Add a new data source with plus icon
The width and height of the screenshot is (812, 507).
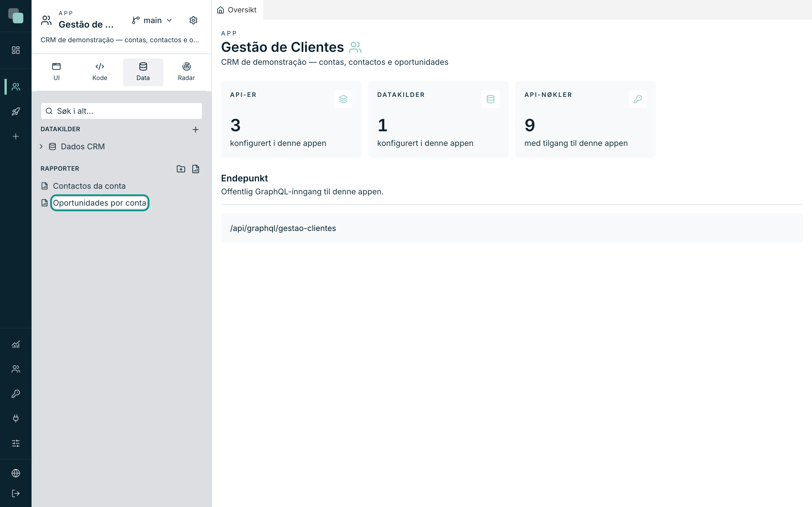[196, 130]
